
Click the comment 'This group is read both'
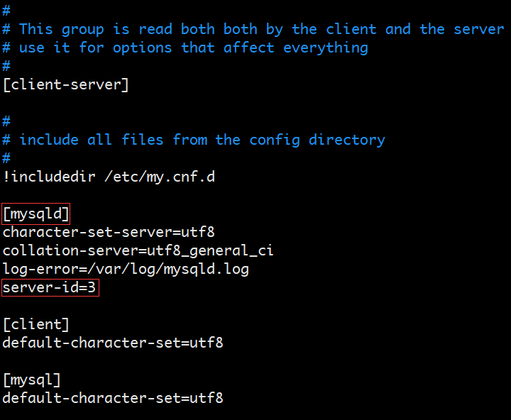click(x=117, y=29)
